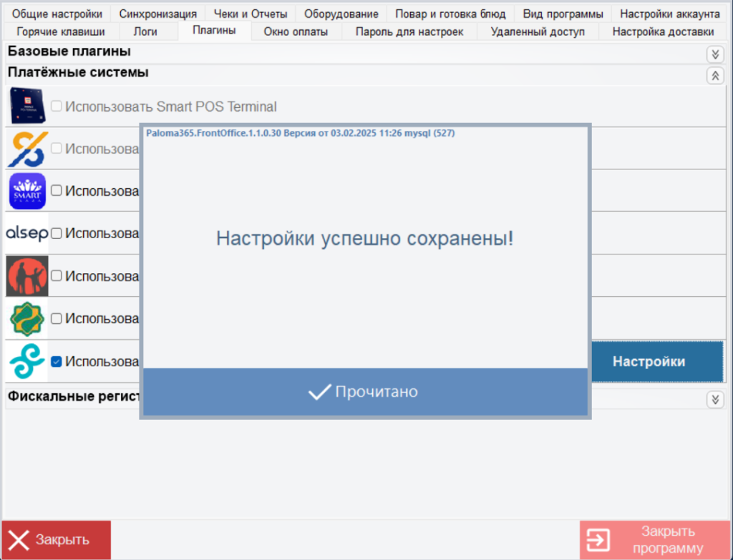Disable the teal payment system checkbox
This screenshot has width=733, height=560.
(x=56, y=361)
